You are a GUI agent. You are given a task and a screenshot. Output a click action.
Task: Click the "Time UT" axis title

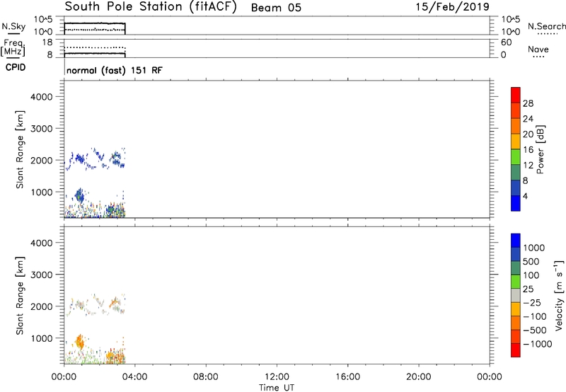(x=277, y=388)
